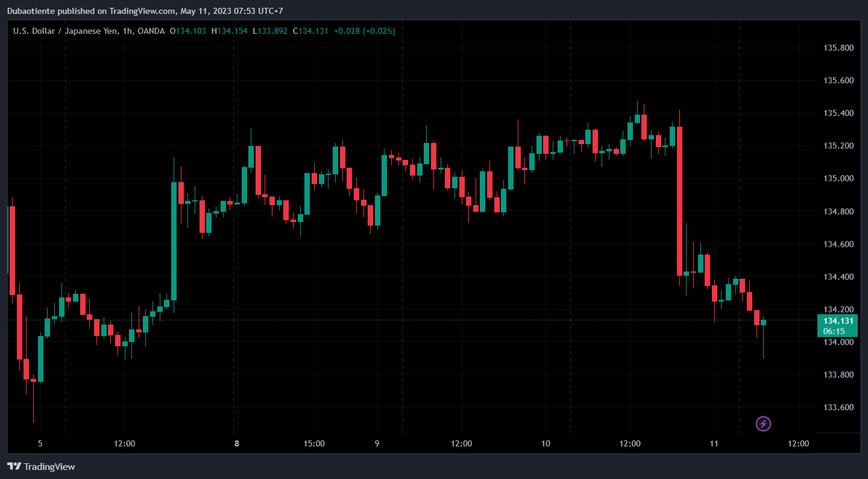Click the 06:15 candle countdown timer
The width and height of the screenshot is (868, 479).
834,331
